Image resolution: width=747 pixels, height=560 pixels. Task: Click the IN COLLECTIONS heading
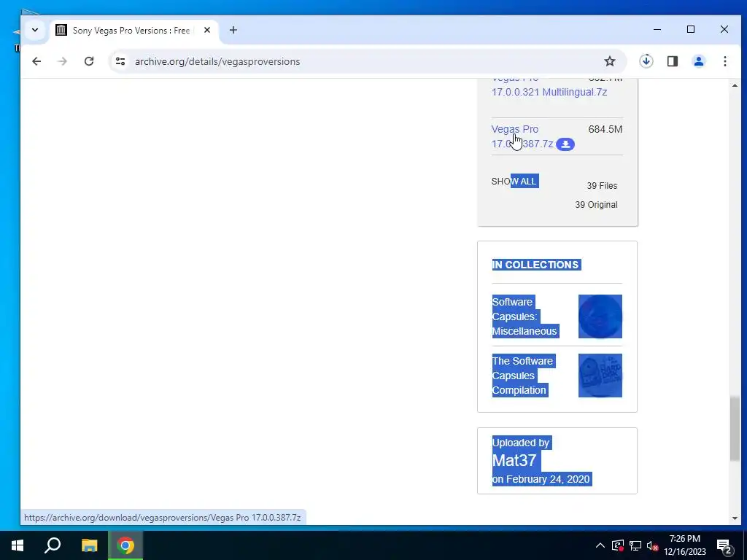[535, 265]
